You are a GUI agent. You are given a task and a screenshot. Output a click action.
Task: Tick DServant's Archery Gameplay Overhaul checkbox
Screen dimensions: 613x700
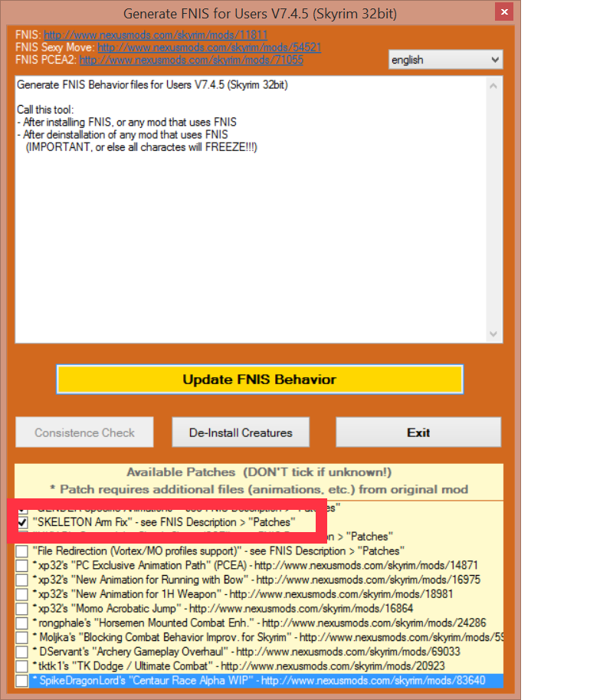coord(22,652)
